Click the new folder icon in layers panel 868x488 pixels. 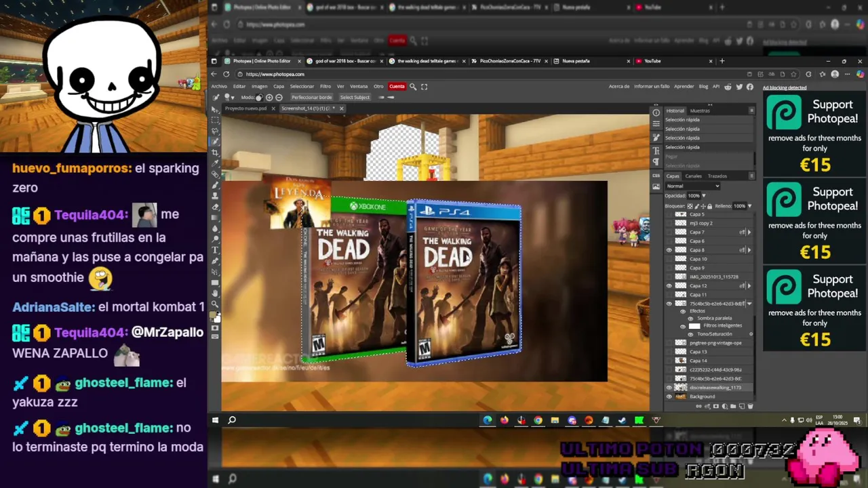pos(733,406)
